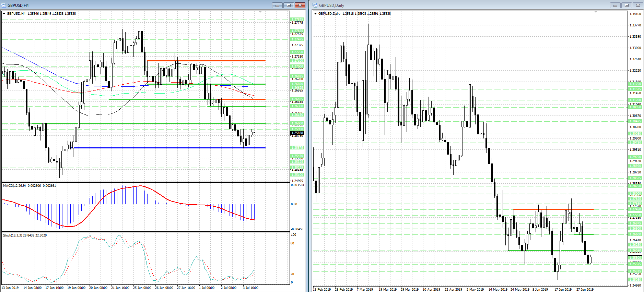Maximize the GBPUSD,H4 chart window
Image resolution: width=644 pixels, height=292 pixels.
(289, 5)
